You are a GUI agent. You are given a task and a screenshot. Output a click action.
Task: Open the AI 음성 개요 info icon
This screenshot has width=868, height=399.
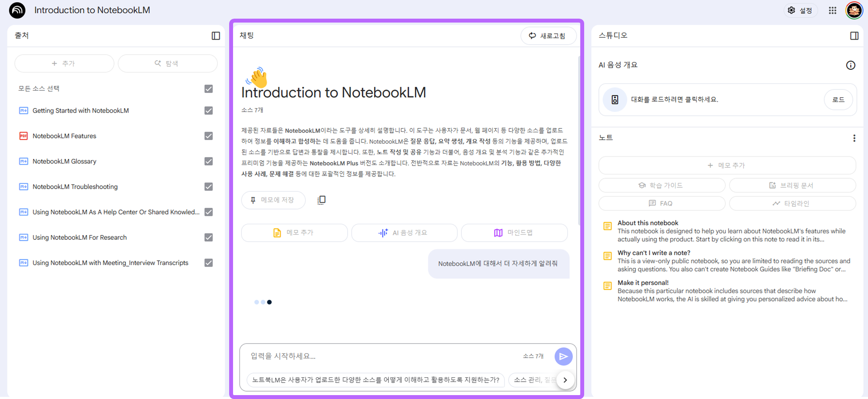(851, 65)
